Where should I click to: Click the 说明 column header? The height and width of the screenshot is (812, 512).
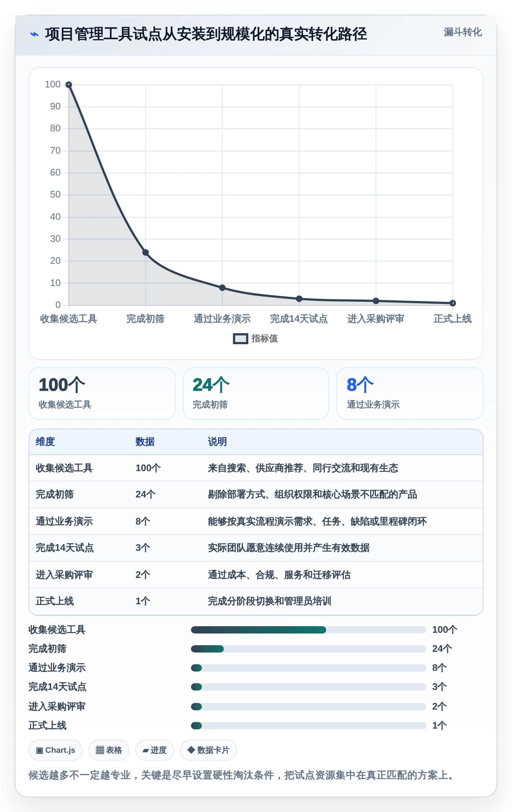(218, 442)
